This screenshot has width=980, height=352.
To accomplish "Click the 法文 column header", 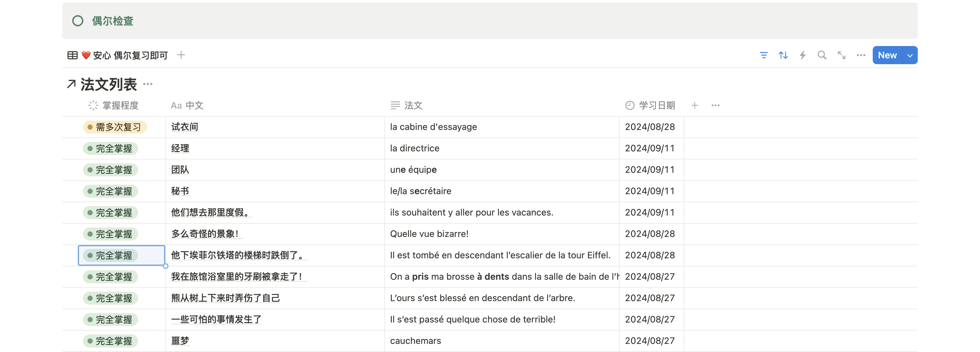I will click(406, 105).
